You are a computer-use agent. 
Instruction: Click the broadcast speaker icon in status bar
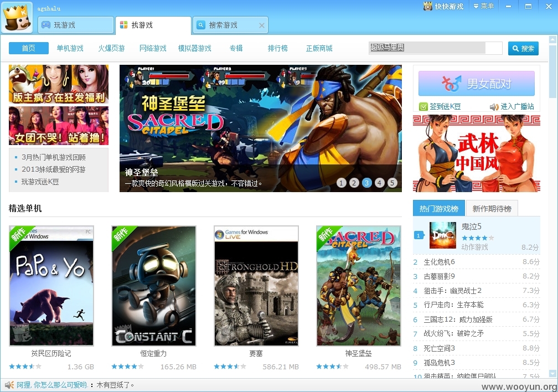click(x=9, y=385)
